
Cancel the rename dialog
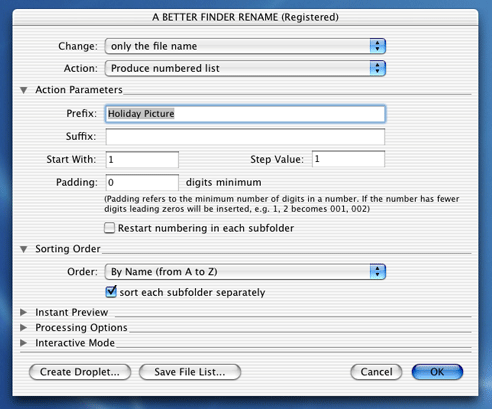(x=376, y=372)
